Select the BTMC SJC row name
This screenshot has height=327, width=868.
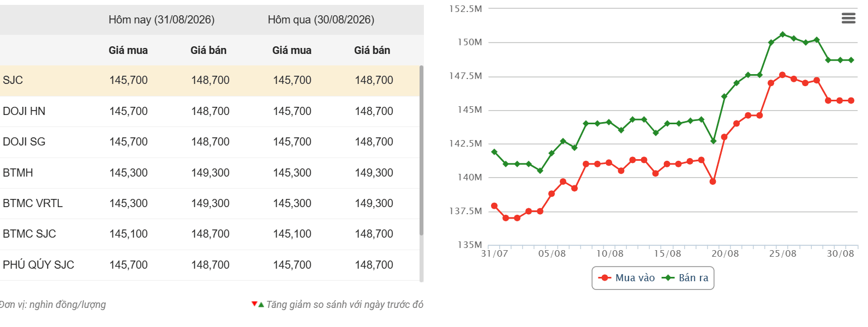(29, 234)
